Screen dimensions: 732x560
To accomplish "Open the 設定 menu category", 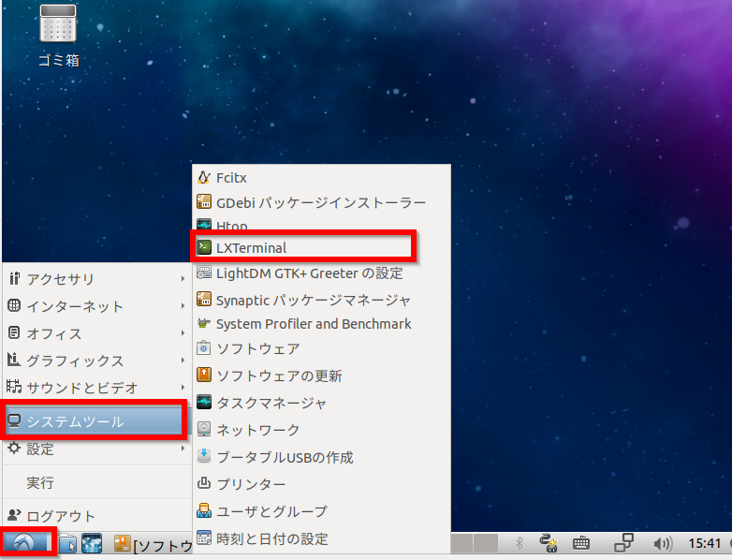I will (97, 449).
